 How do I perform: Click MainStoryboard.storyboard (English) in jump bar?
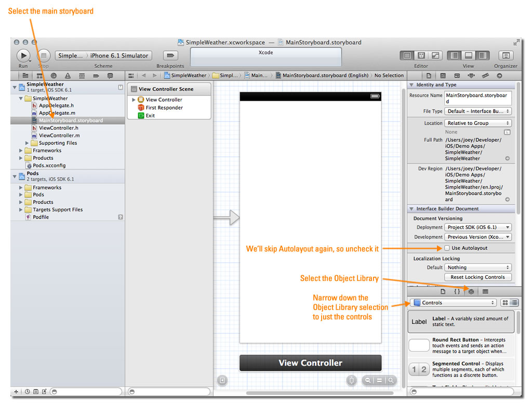click(x=322, y=76)
